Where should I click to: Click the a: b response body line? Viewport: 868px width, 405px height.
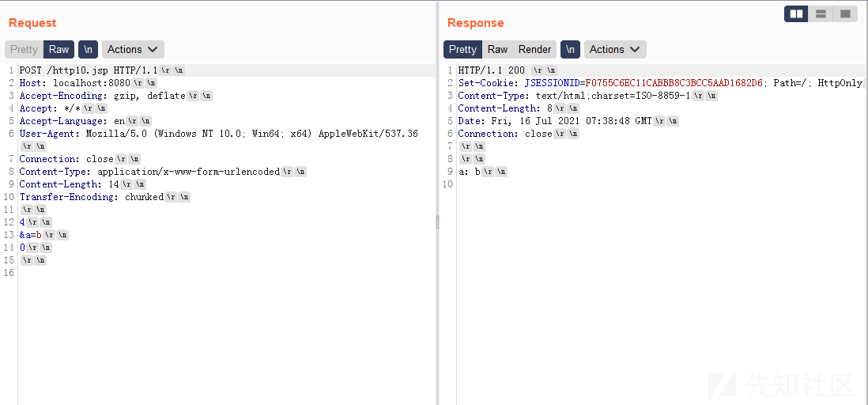click(483, 172)
